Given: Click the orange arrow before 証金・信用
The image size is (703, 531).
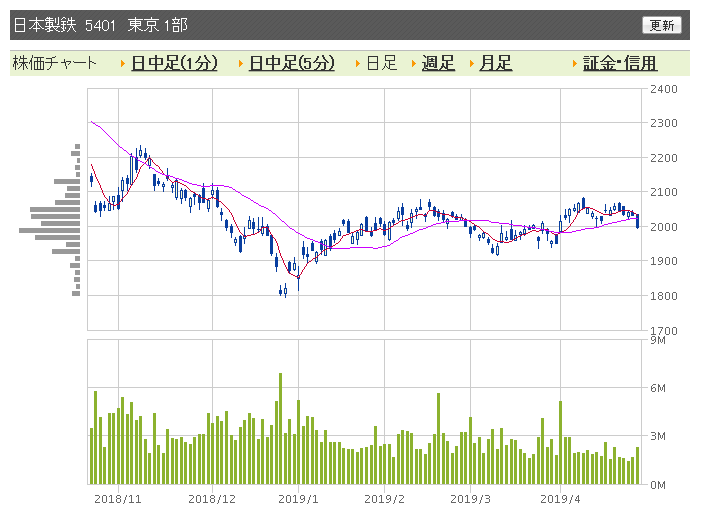Looking at the screenshot, I should pyautogui.click(x=575, y=64).
